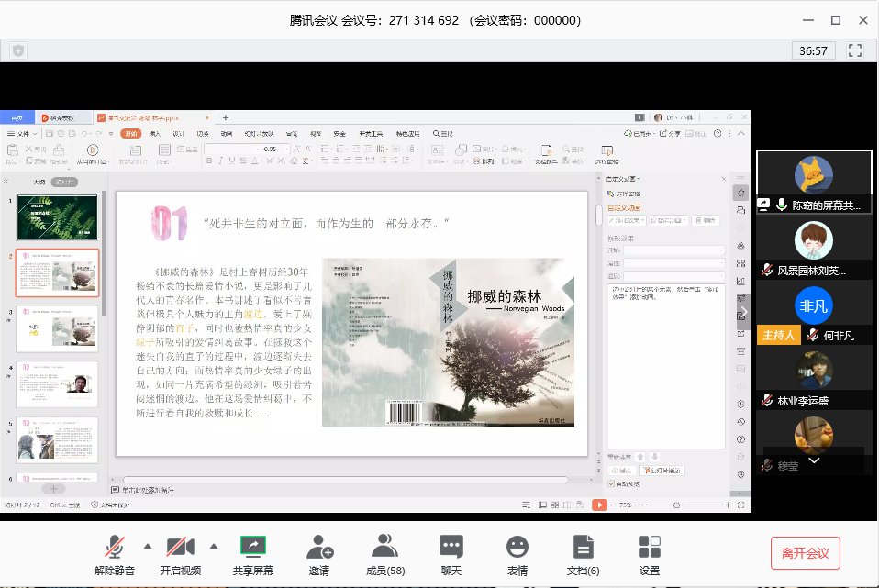Open the 设置 settings icon
879x588 pixels.
click(650, 548)
